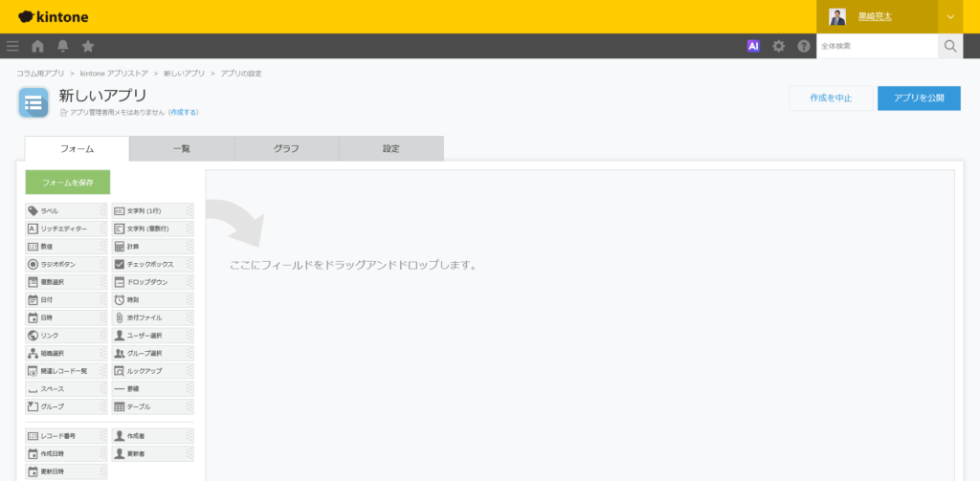
Task: Change the blue app icon
Action: click(33, 102)
